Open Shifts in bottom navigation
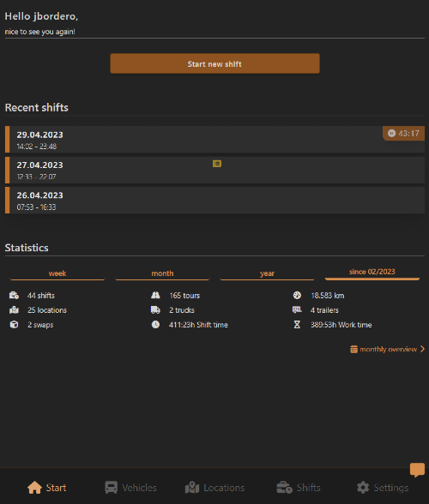Screen dimensions: 429x504 tap(299, 488)
